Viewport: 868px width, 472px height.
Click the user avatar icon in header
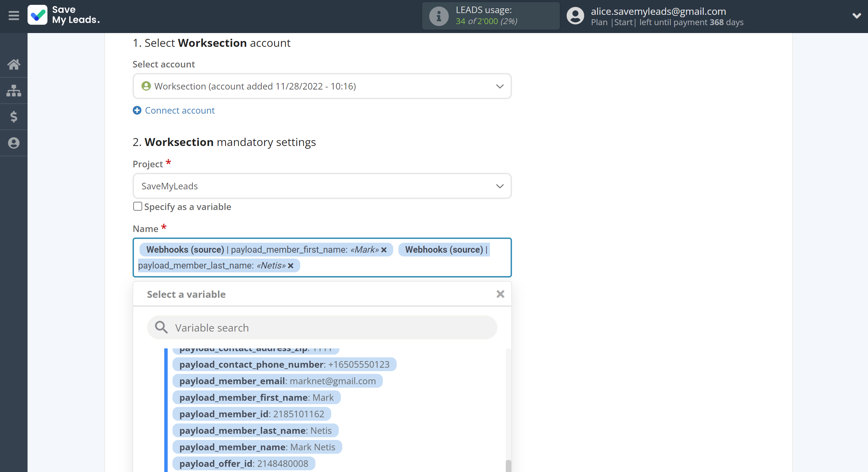(x=575, y=16)
